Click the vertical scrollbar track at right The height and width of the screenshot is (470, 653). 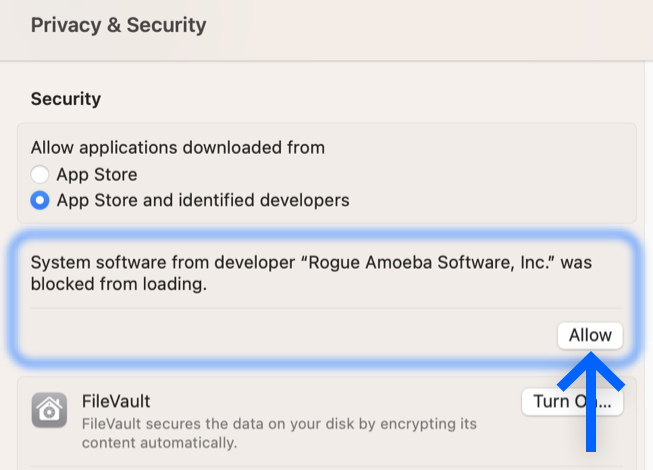click(x=648, y=266)
